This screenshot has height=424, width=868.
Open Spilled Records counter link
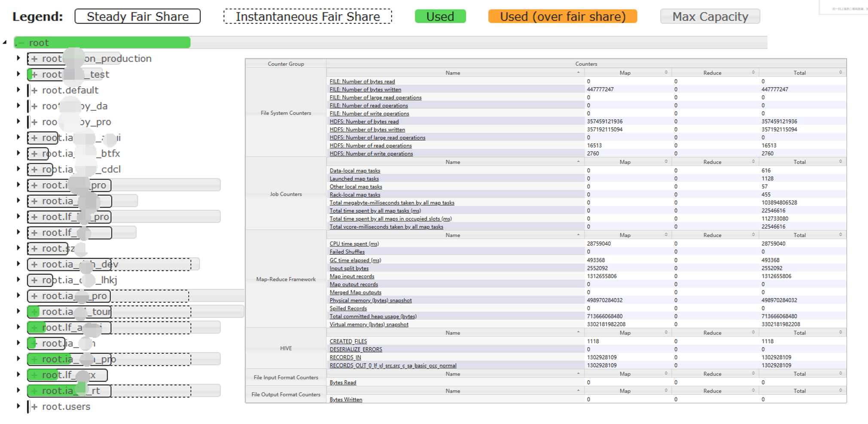(x=348, y=308)
